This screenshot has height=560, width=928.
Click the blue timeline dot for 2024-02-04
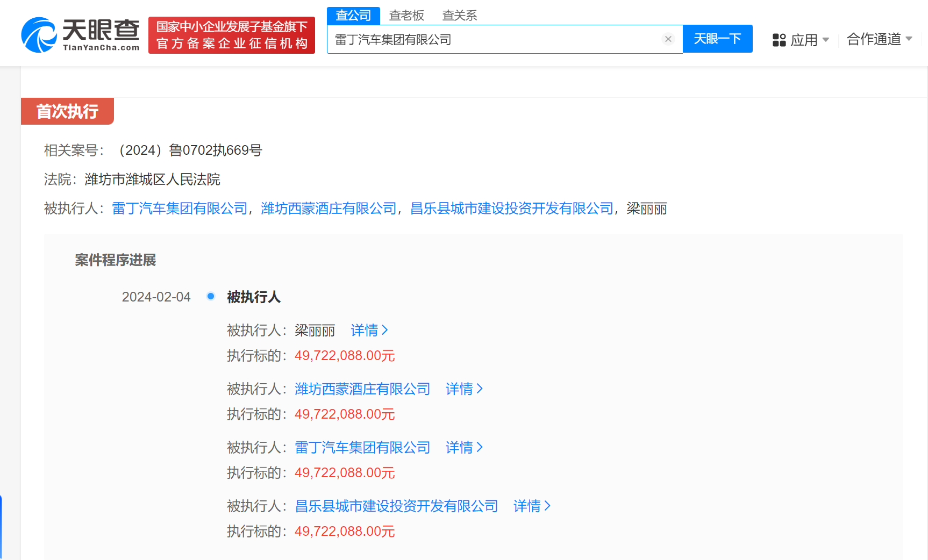click(211, 296)
